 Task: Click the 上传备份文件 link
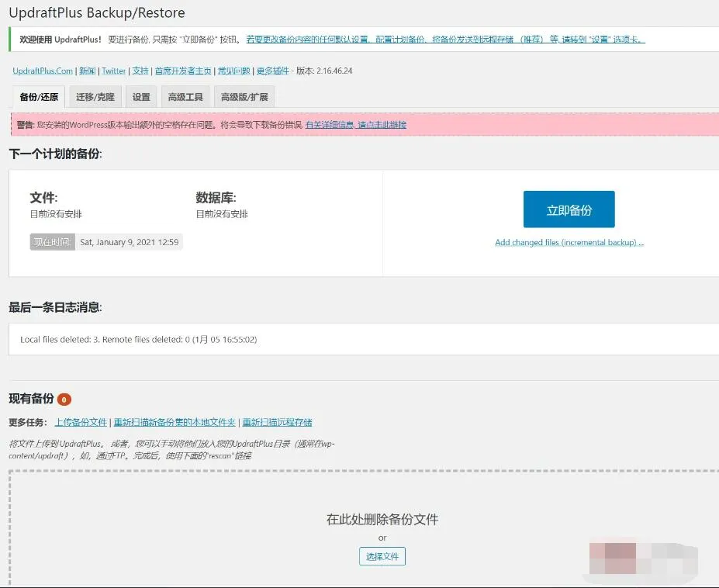81,422
